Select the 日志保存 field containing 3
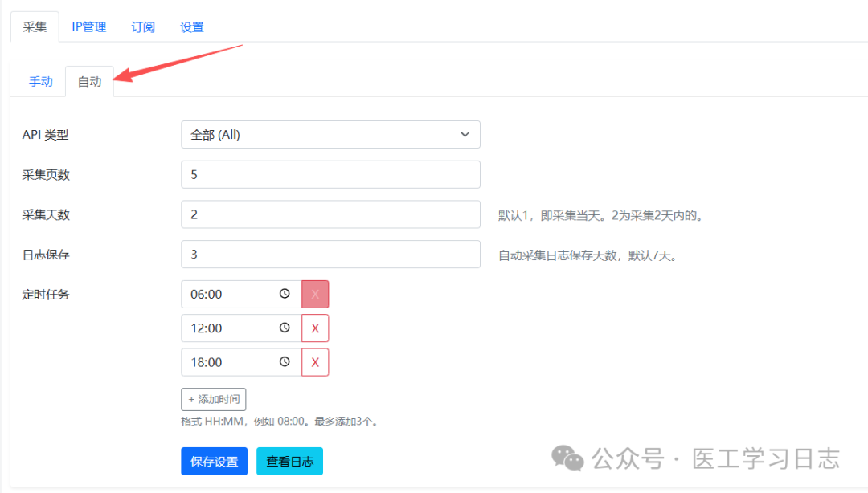Screen dimensions: 868x493 coord(330,254)
